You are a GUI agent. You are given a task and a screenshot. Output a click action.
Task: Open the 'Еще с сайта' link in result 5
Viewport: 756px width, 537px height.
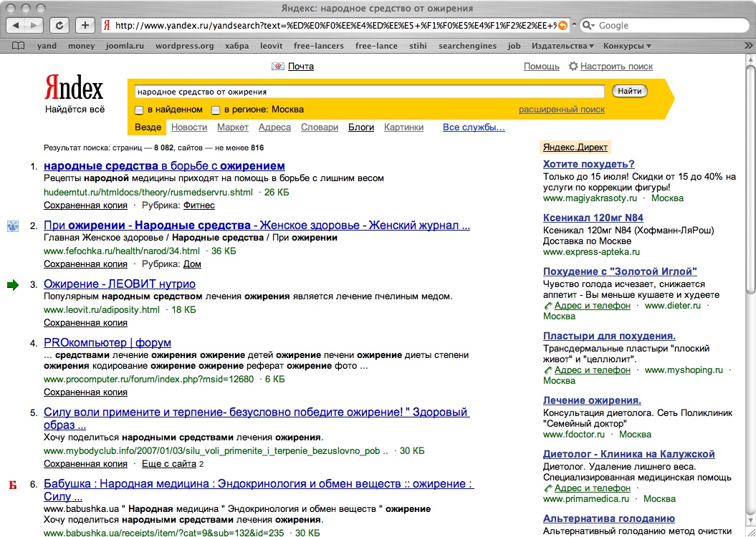coord(168,464)
